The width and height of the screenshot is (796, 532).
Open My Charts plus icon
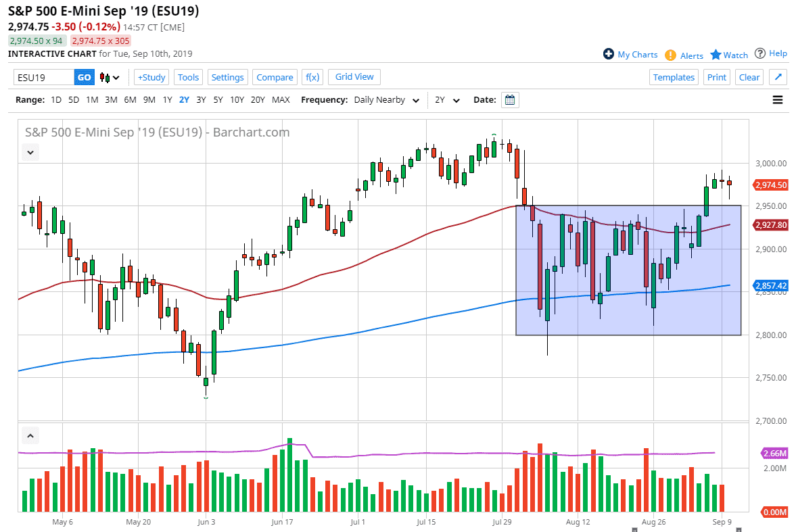(x=609, y=54)
